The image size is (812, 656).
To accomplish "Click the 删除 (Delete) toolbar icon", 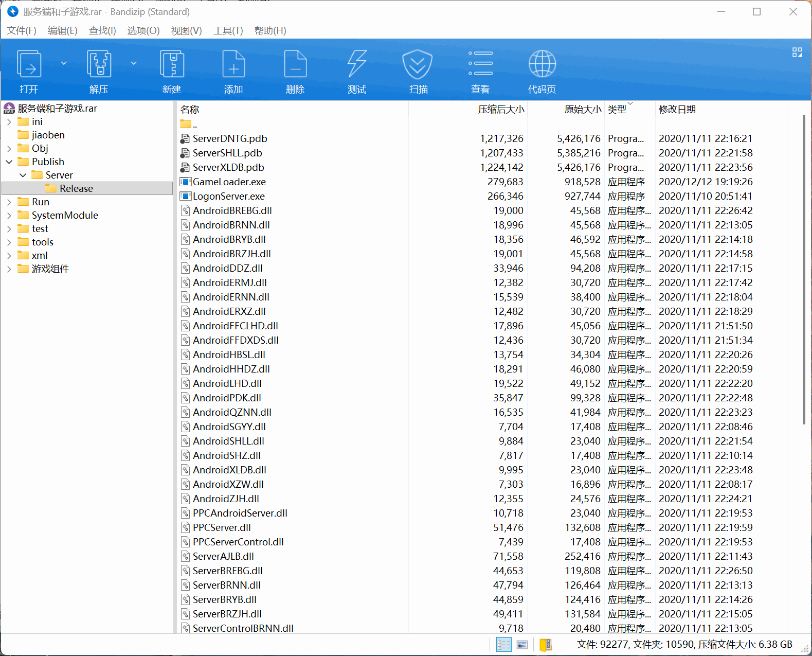I will [295, 65].
